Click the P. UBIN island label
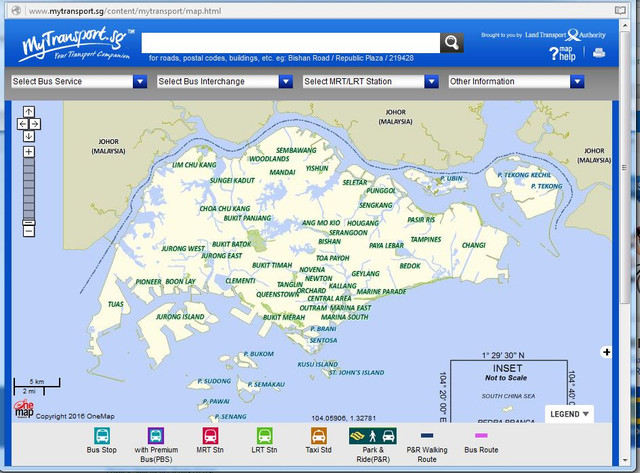Image resolution: width=640 pixels, height=473 pixels. (x=451, y=178)
